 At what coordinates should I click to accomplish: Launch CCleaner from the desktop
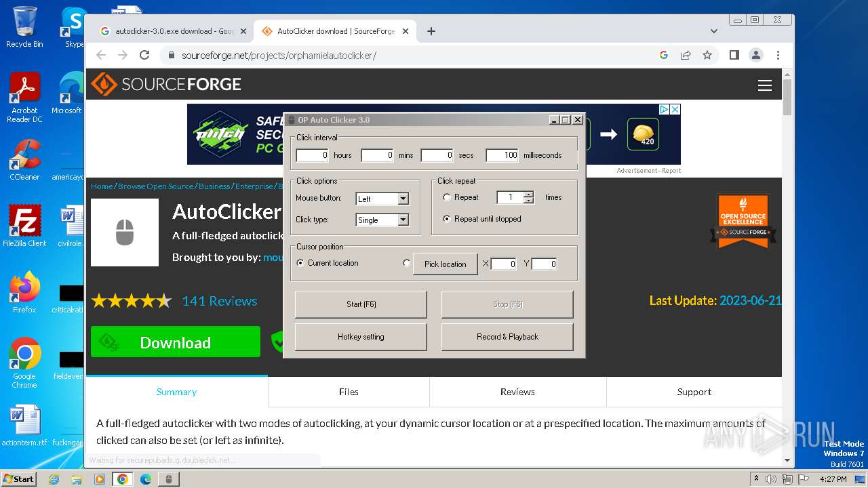pyautogui.click(x=24, y=160)
